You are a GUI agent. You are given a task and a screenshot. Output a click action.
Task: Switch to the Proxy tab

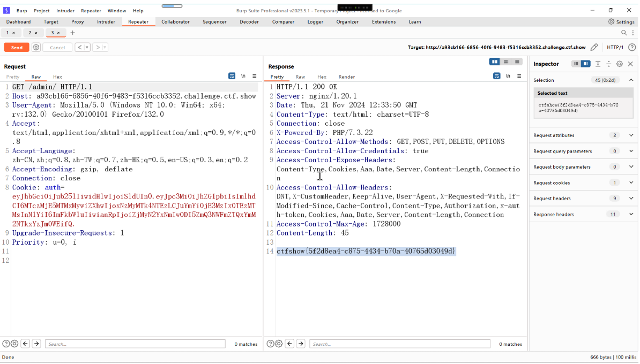[x=78, y=21]
